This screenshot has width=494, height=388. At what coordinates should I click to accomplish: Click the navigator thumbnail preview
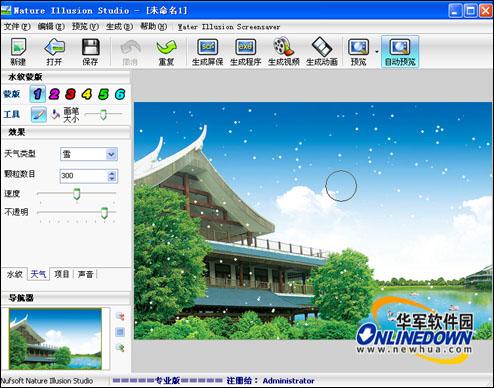pyautogui.click(x=55, y=339)
